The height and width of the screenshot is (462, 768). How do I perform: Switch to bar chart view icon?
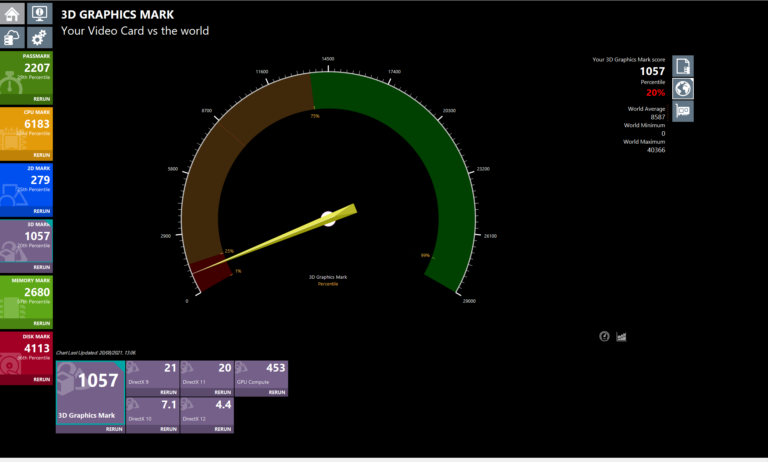[621, 336]
